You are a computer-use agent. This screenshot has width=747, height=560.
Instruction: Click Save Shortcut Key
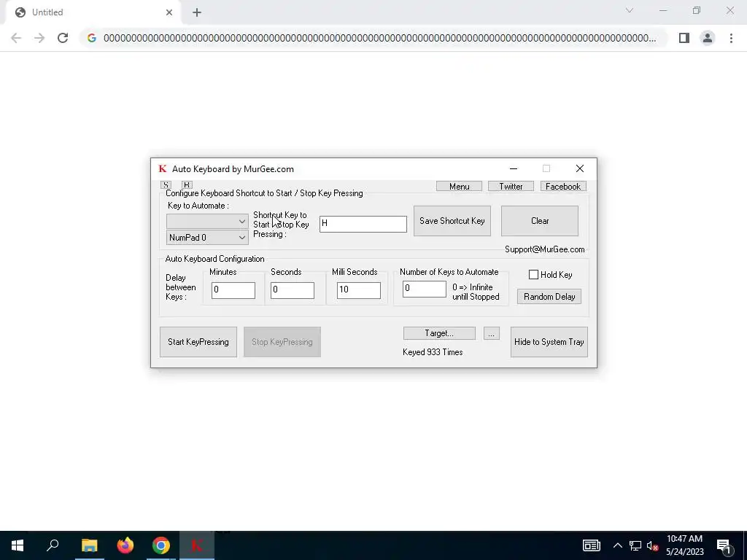pos(452,221)
